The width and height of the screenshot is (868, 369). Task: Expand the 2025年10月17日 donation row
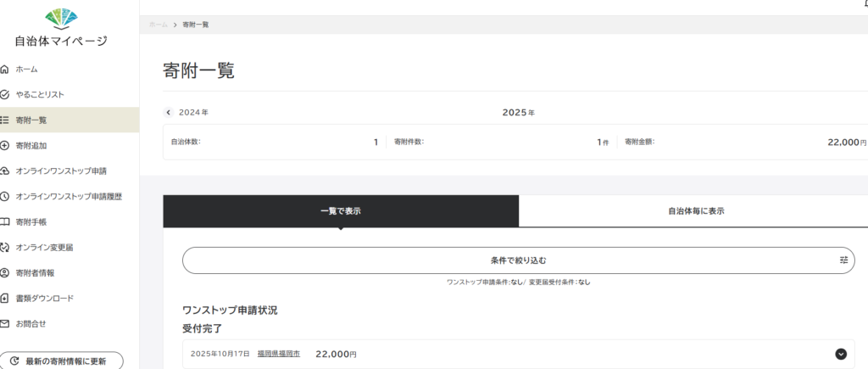(841, 355)
